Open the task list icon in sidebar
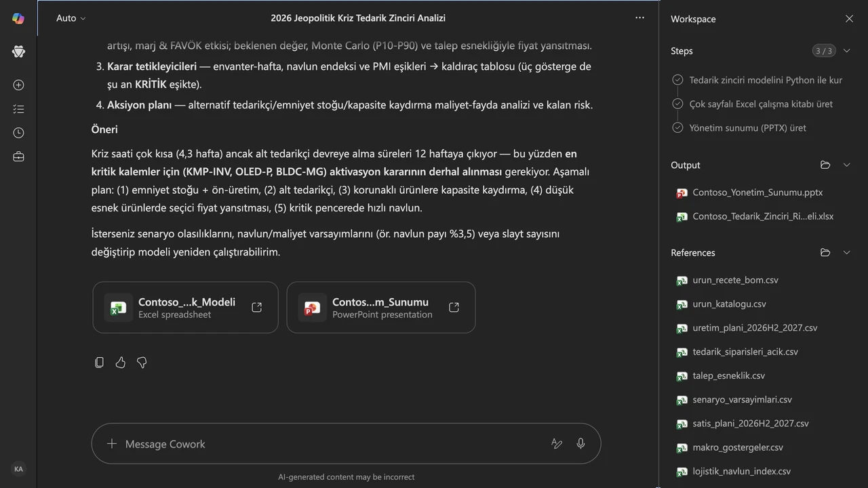 18,108
